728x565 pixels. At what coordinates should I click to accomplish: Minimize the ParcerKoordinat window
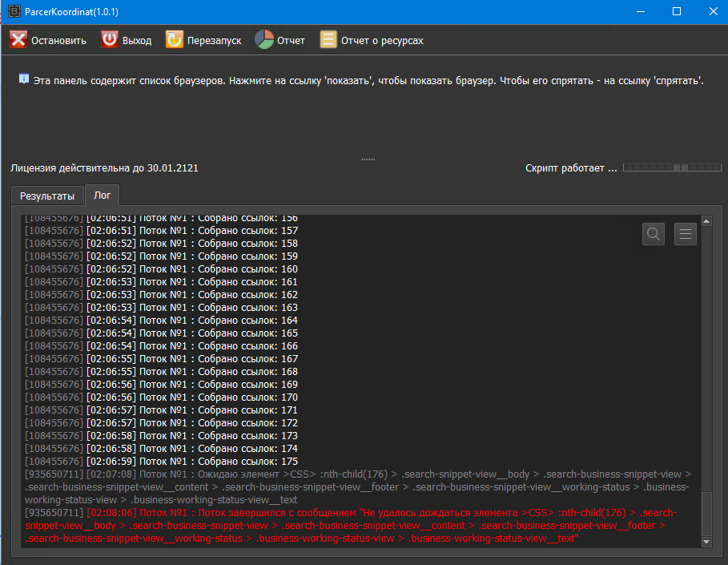point(640,11)
